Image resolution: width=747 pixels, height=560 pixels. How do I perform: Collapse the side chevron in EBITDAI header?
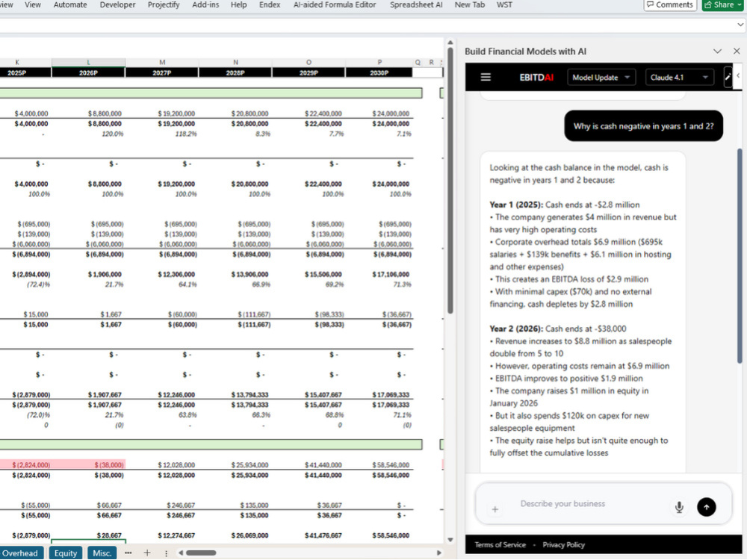[x=738, y=75]
